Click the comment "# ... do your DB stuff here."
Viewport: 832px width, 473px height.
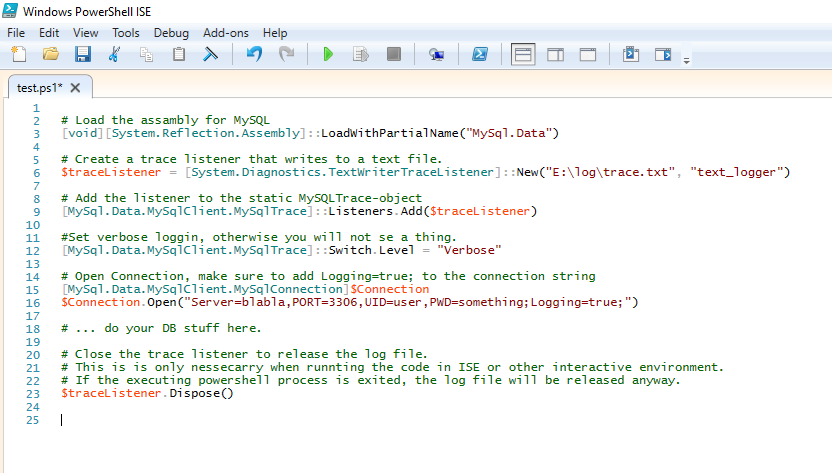(161, 328)
